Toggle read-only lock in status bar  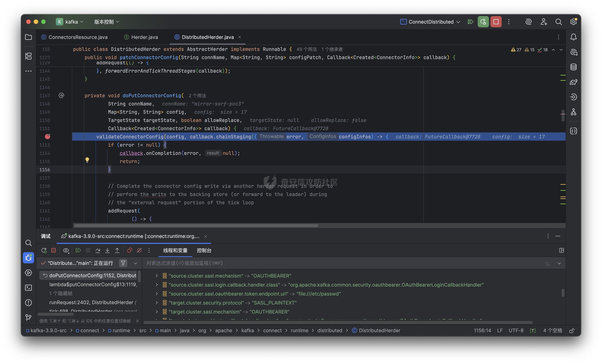[x=572, y=331]
